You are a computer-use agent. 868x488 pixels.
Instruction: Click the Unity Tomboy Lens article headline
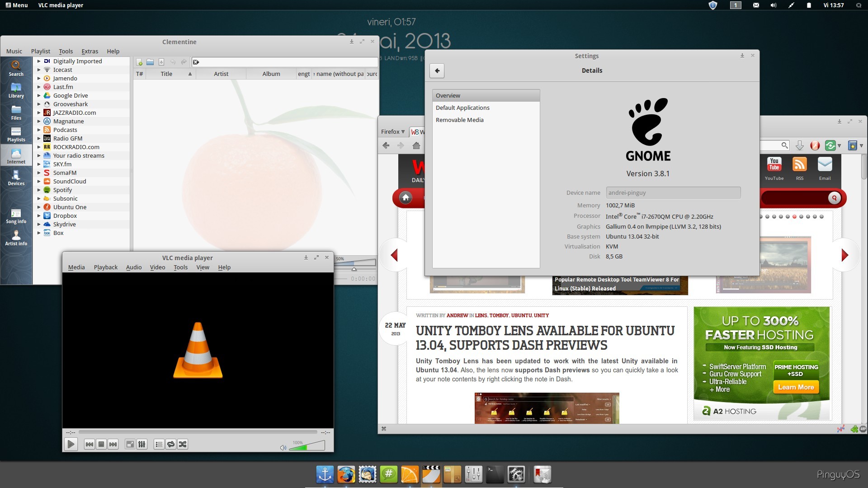(545, 338)
